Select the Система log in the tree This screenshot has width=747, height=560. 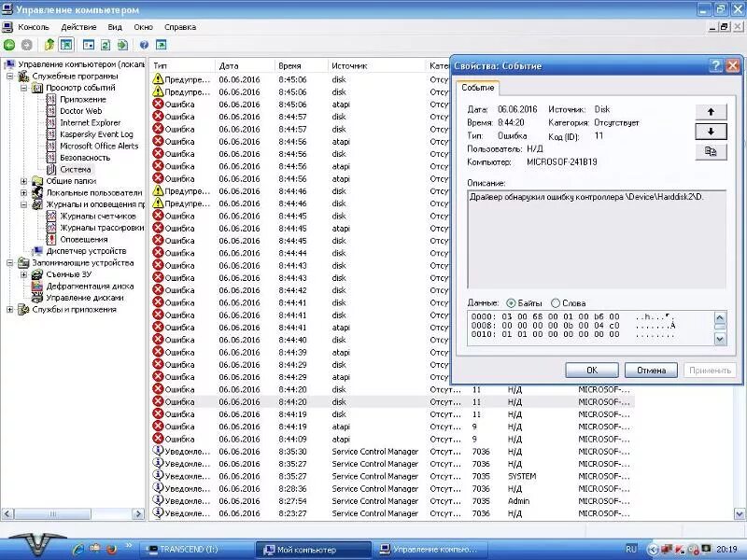(x=76, y=170)
